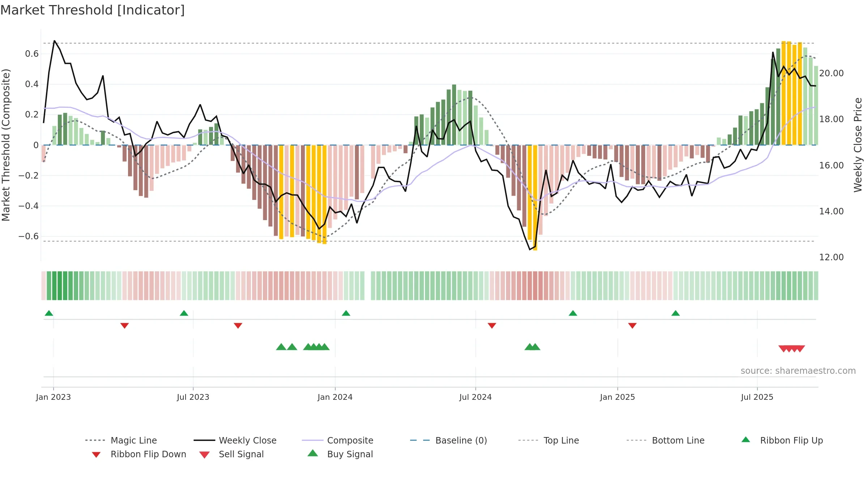Viewport: 868px width, 488px height.
Task: Click the Jul 2023 x-axis label
Action: [x=193, y=397]
